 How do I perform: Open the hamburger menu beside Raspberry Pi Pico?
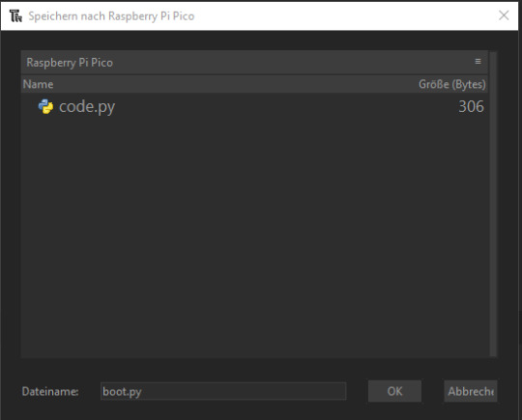(x=478, y=62)
